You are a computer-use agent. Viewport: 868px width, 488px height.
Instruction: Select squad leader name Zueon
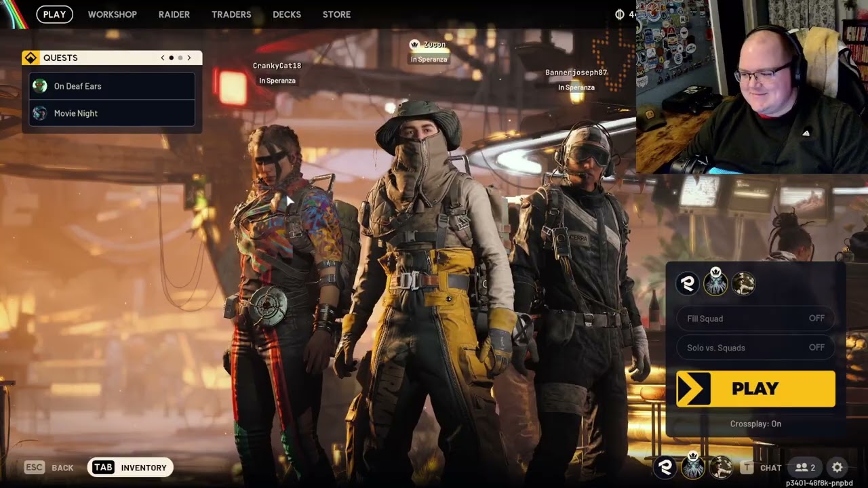(x=435, y=44)
